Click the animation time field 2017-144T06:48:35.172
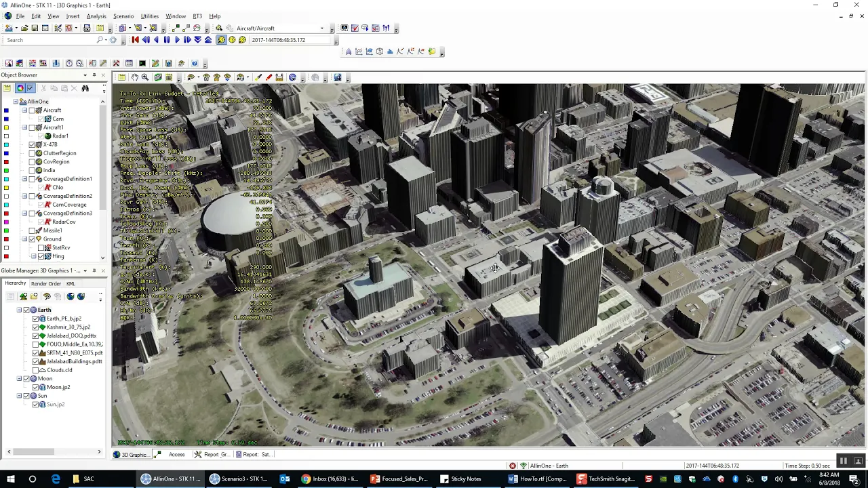 pos(292,40)
